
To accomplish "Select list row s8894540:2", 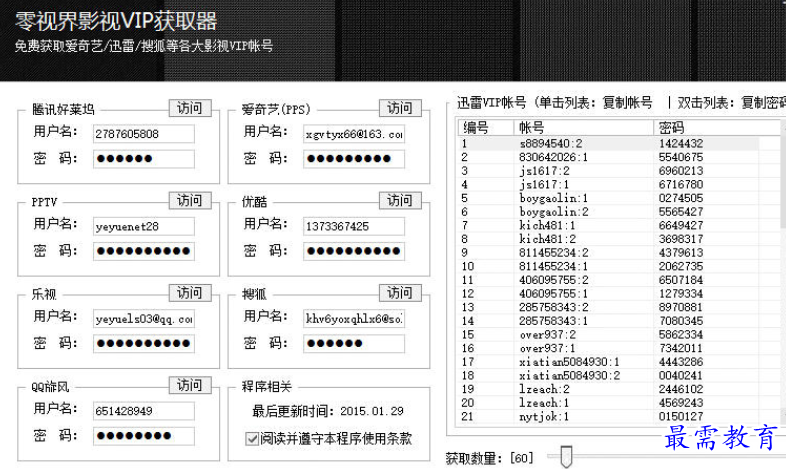I will 609,143.
